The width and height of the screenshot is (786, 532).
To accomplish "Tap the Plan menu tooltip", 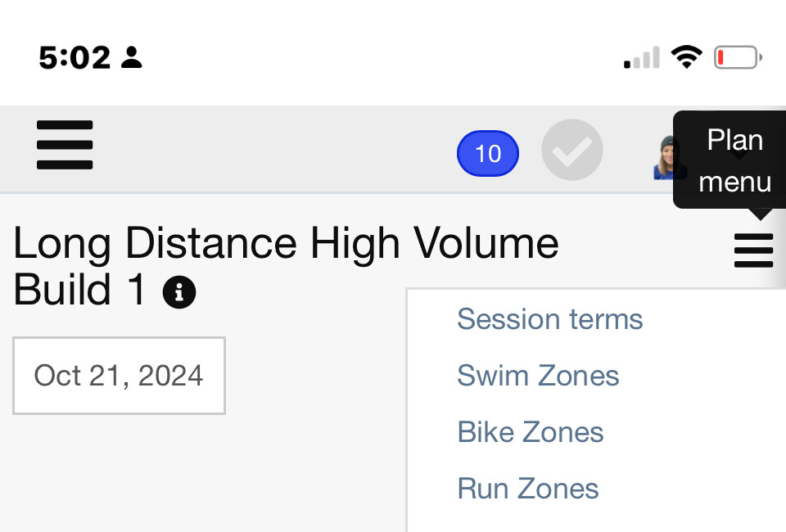I will click(x=731, y=160).
